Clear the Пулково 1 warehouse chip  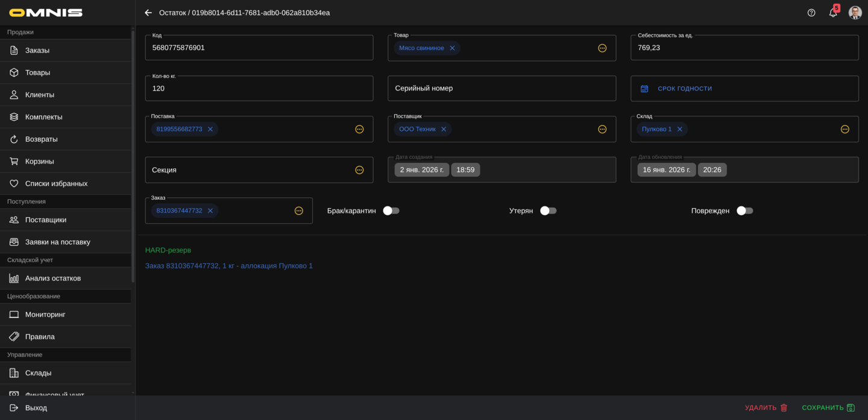pos(679,129)
